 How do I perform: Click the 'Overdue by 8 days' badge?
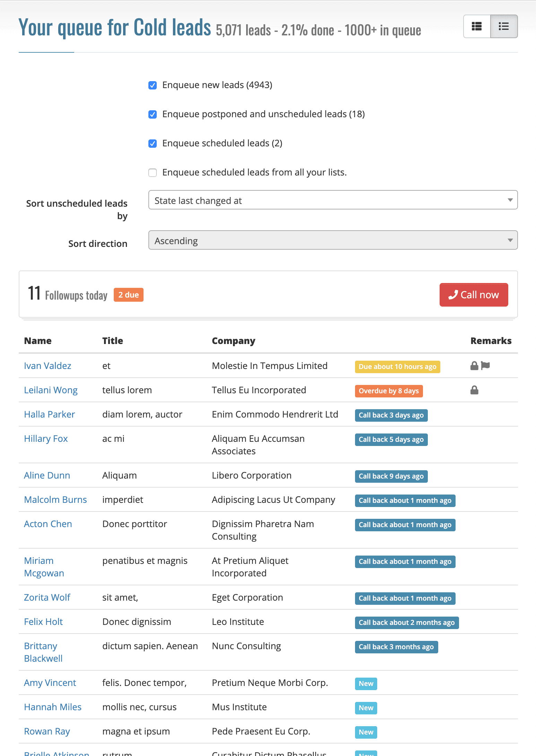click(x=389, y=391)
